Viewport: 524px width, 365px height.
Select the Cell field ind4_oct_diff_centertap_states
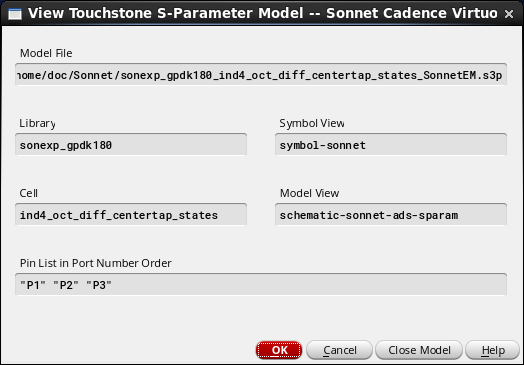pos(131,215)
